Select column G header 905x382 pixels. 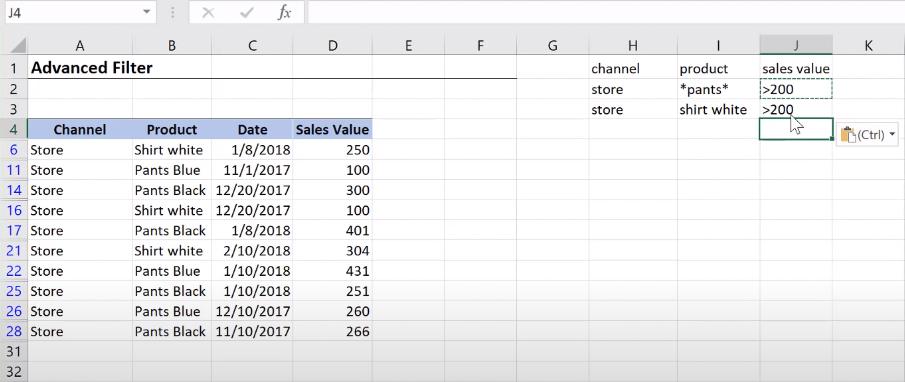point(552,46)
